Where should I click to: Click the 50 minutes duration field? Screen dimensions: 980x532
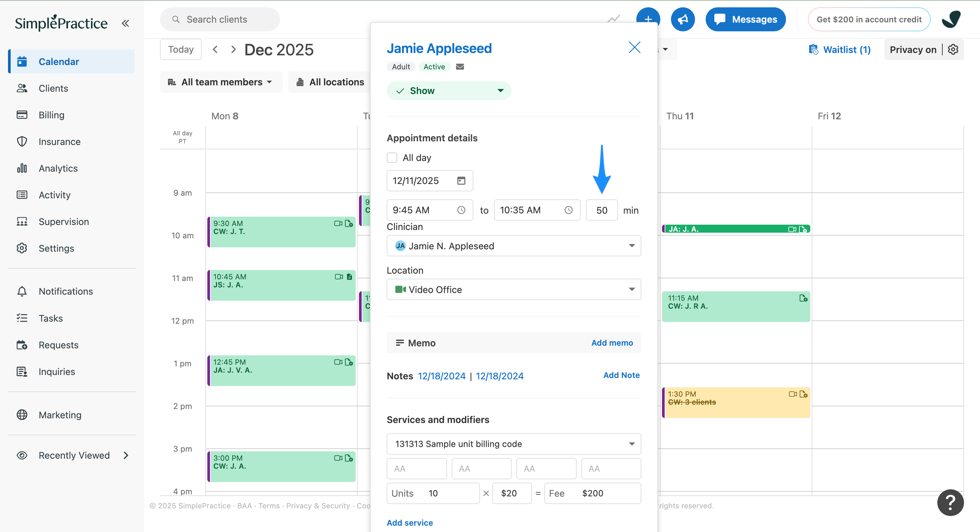pyautogui.click(x=602, y=210)
